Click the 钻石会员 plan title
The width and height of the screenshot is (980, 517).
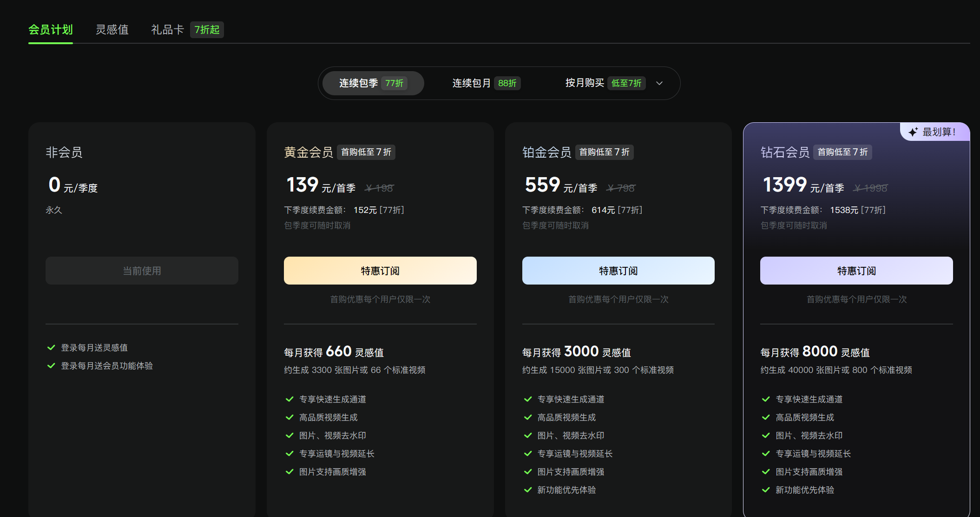click(785, 152)
